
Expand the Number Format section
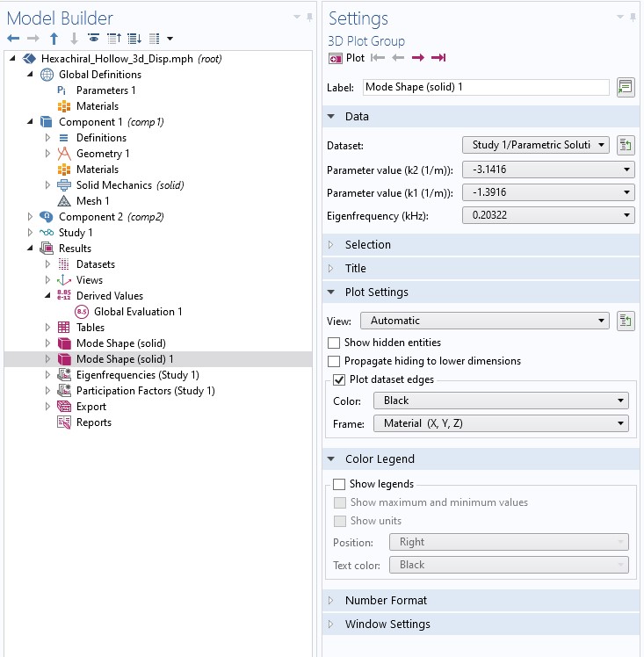coord(386,601)
